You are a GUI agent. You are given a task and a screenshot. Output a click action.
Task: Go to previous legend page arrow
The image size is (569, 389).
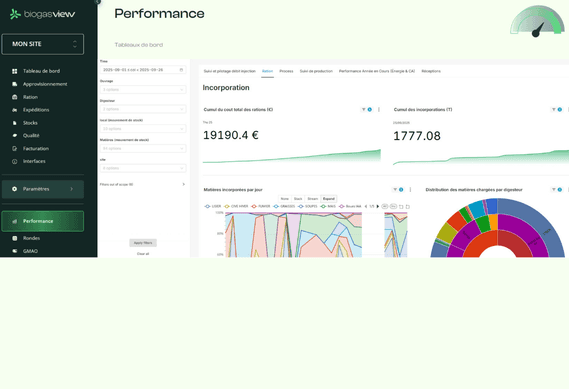coord(366,206)
